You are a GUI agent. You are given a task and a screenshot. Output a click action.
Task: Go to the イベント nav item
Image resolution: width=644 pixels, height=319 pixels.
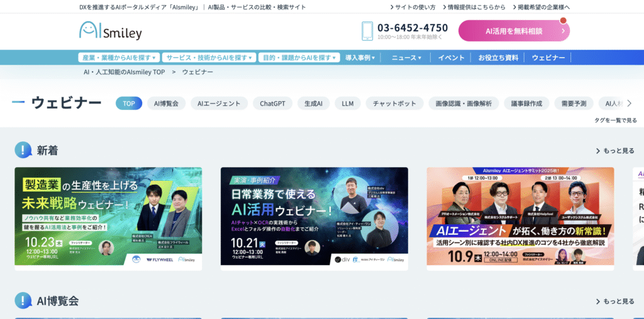(451, 58)
